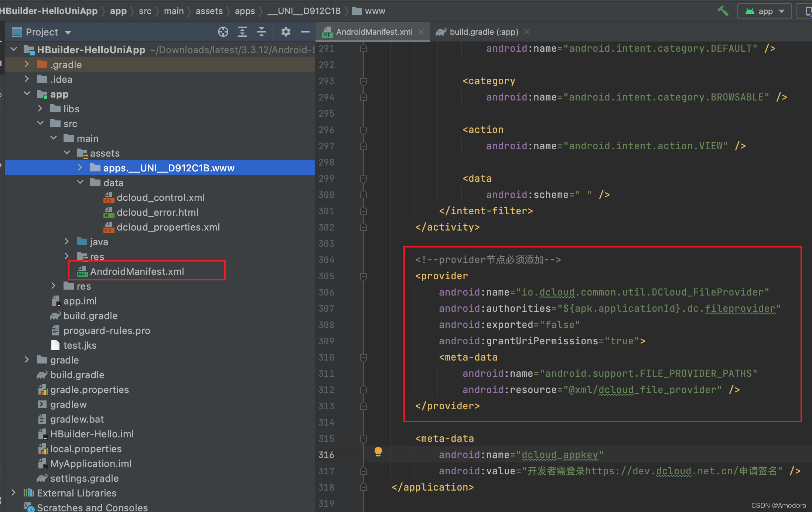Expand the java folder
Screen dimensions: 812x512
66,242
